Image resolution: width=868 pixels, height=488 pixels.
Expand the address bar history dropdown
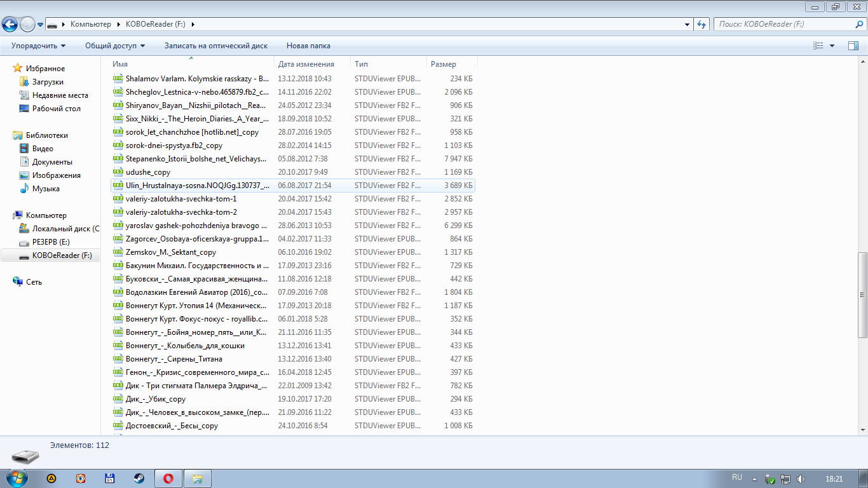tap(687, 25)
